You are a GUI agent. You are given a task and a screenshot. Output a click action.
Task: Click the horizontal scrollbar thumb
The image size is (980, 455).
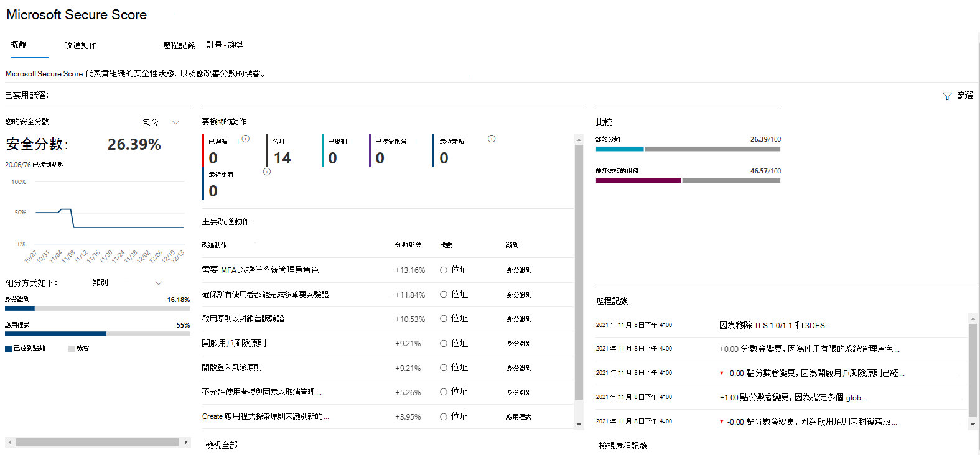pyautogui.click(x=97, y=443)
